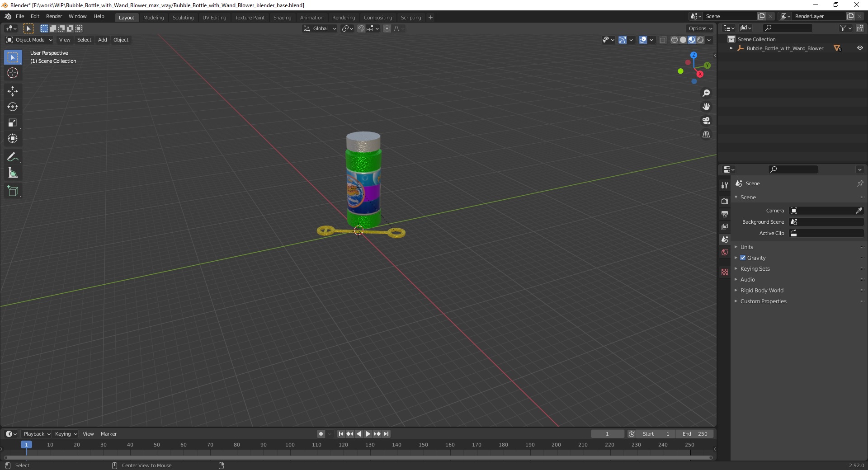Add a new workspace tab
The height and width of the screenshot is (470, 868).
click(x=430, y=18)
